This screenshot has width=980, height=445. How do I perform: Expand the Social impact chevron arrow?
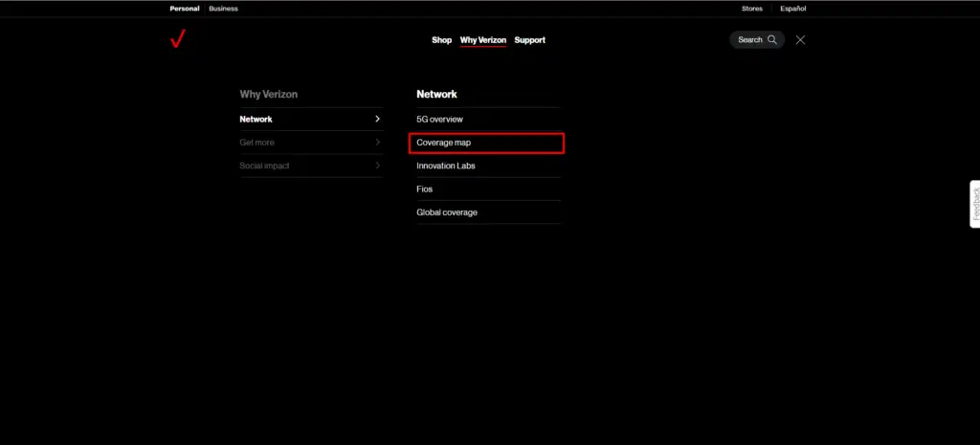(377, 166)
